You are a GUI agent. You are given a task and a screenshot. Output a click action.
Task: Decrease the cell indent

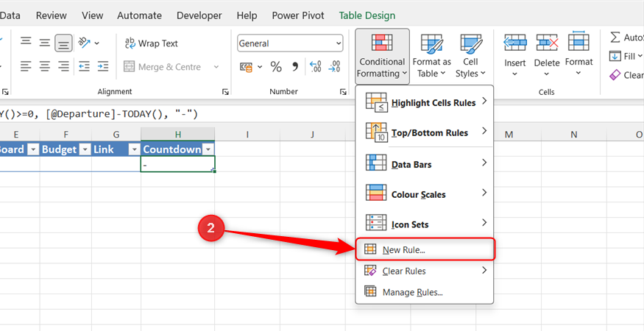[x=84, y=66]
